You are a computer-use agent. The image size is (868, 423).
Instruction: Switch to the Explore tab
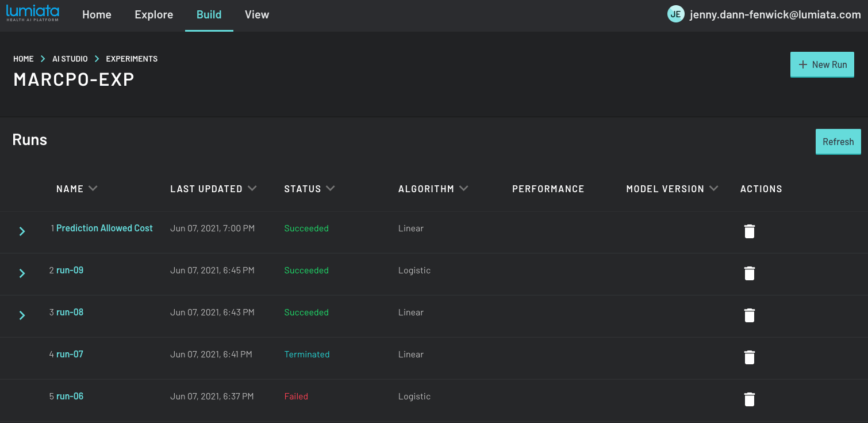click(x=154, y=15)
